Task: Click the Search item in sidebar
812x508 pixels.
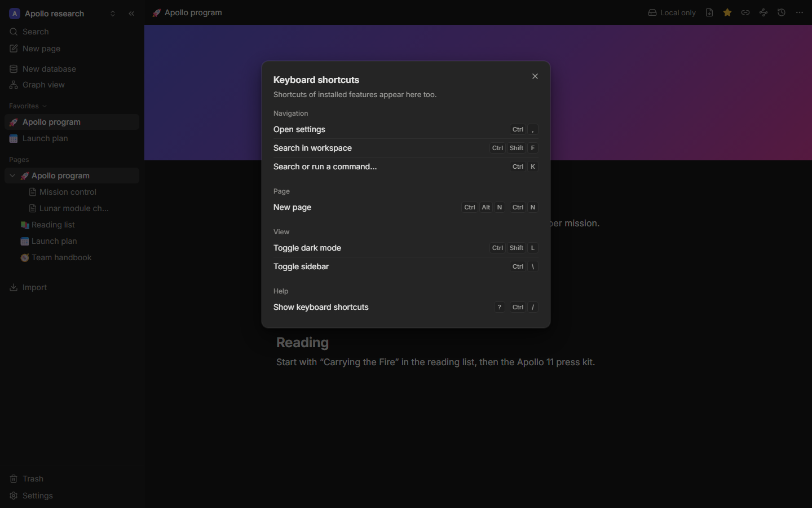Action: (72, 32)
